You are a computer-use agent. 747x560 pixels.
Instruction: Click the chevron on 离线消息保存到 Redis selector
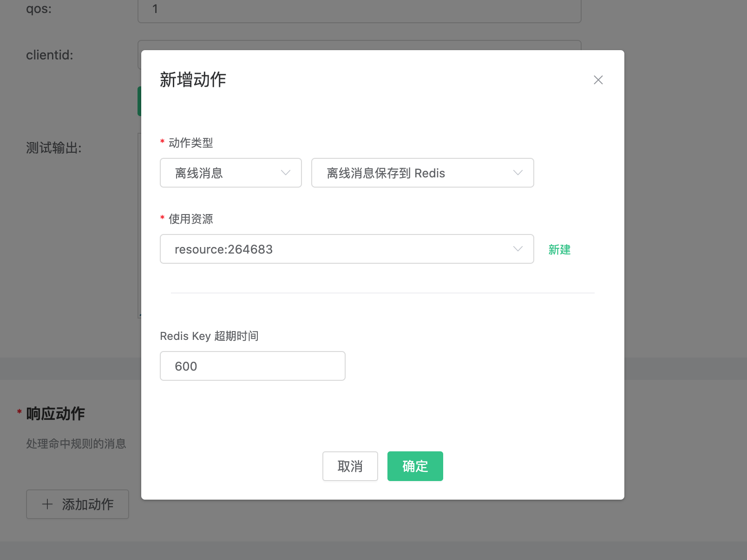coord(518,173)
